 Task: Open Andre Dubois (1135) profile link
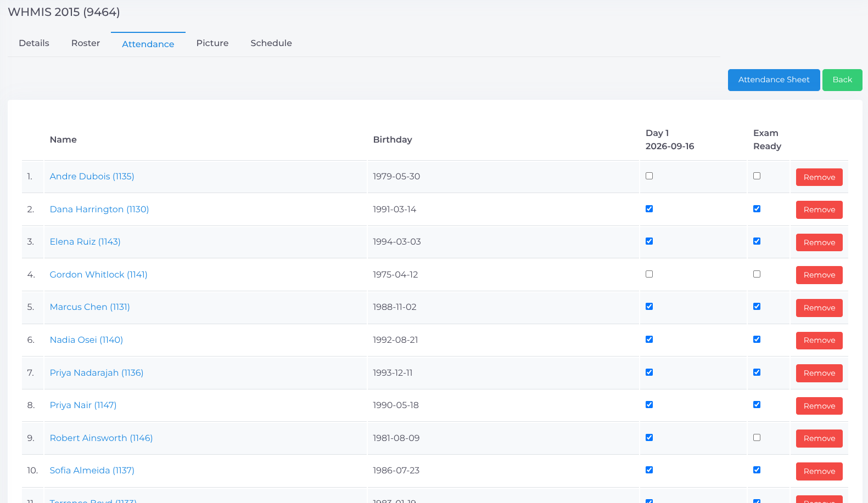tap(92, 177)
